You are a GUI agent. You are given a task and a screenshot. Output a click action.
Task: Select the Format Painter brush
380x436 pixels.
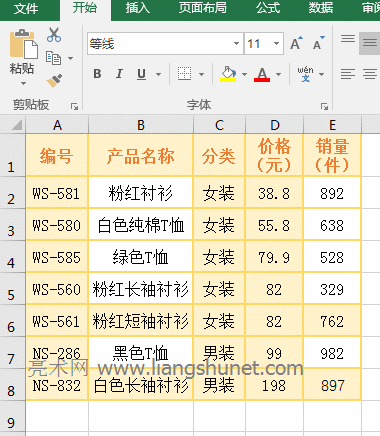coord(54,80)
